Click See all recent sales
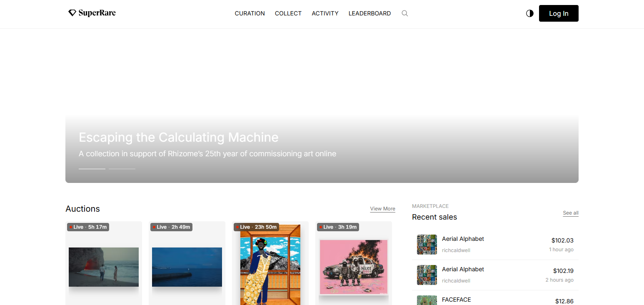This screenshot has height=305, width=644. [571, 213]
